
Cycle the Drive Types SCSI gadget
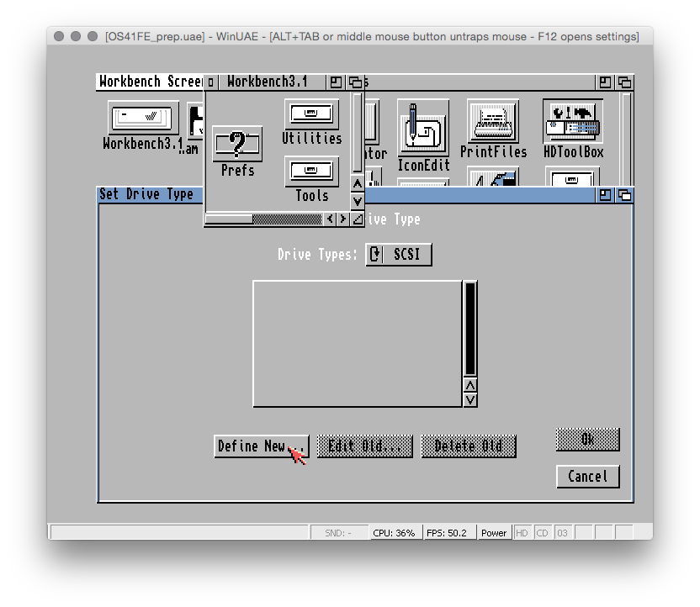(399, 254)
